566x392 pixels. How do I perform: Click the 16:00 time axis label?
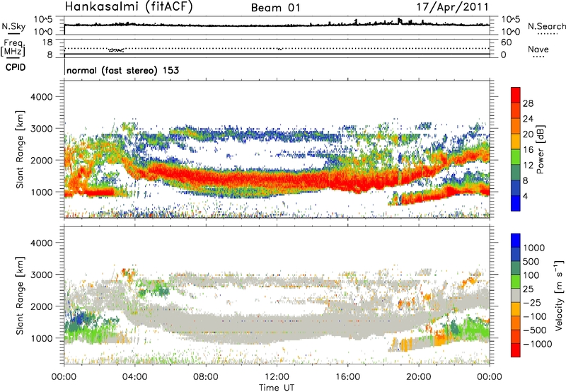click(348, 377)
